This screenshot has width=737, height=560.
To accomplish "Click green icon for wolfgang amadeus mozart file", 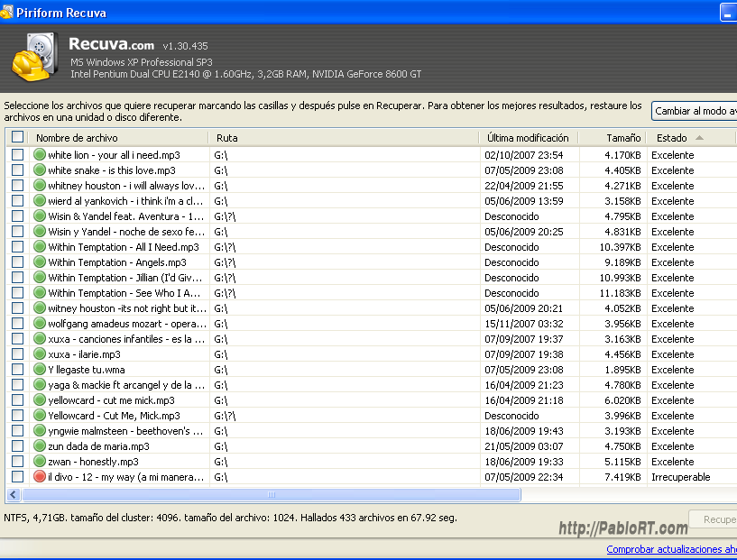I will pos(40,324).
